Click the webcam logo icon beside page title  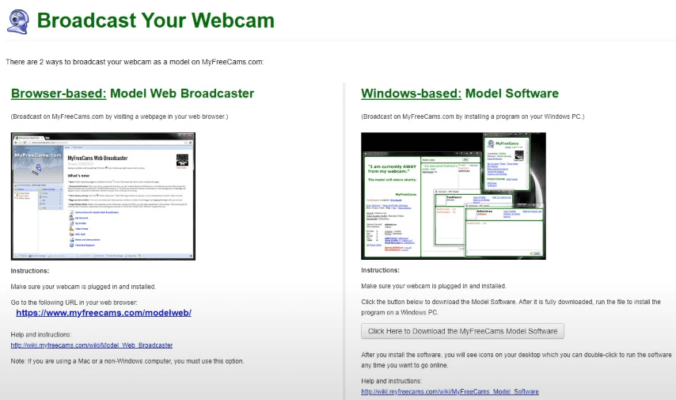coord(18,21)
